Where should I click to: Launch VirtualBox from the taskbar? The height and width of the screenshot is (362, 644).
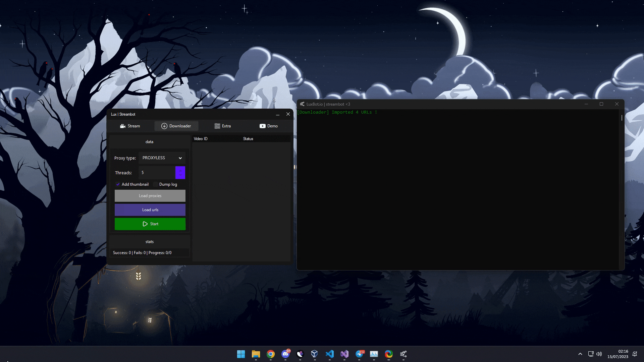click(315, 354)
